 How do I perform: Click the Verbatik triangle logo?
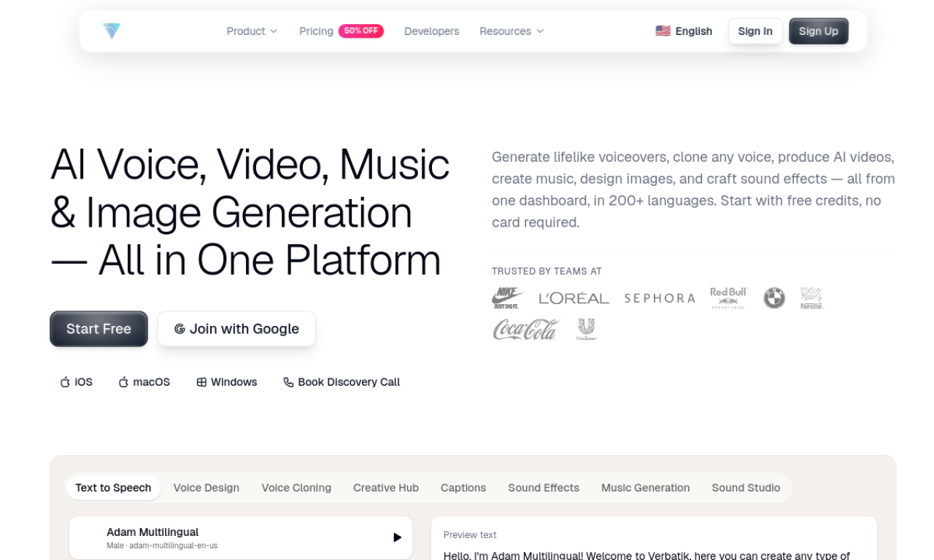point(112,31)
